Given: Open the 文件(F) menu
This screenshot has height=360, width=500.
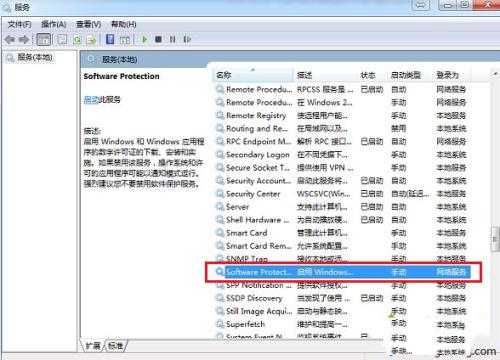Looking at the screenshot, I should pyautogui.click(x=19, y=24).
